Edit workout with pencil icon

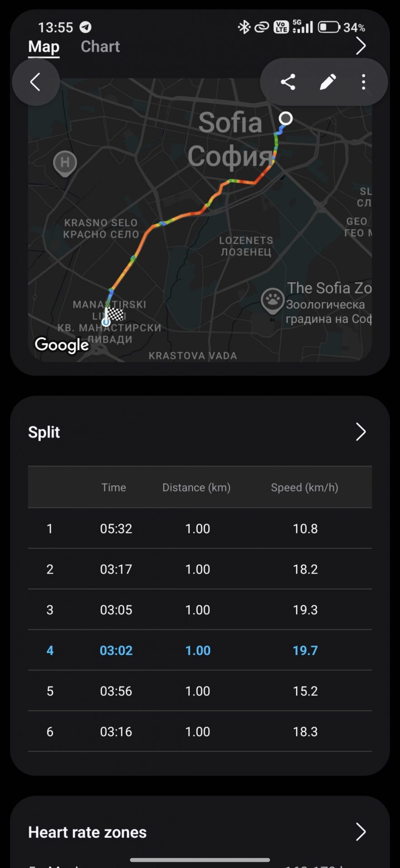pyautogui.click(x=328, y=82)
